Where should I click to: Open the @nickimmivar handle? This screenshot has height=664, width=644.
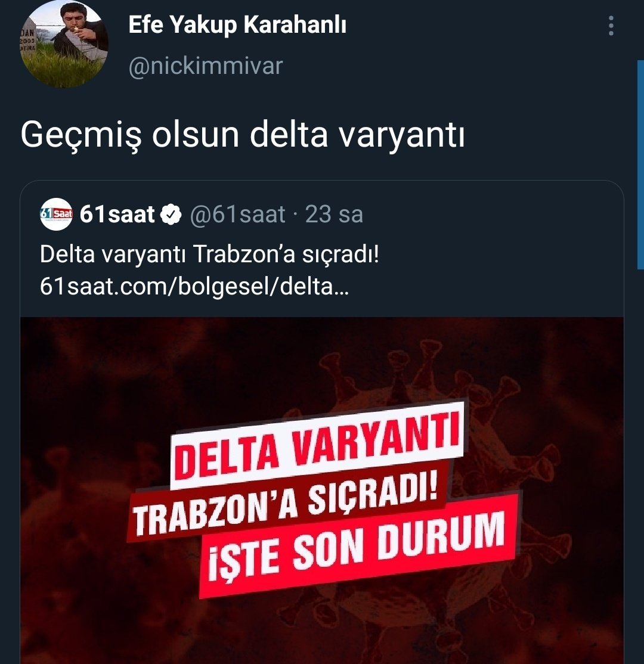[x=206, y=66]
